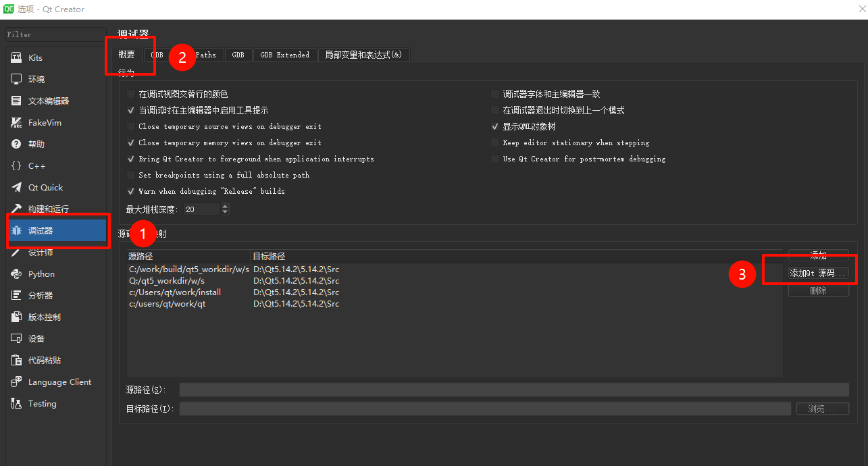Image resolution: width=868 pixels, height=466 pixels.
Task: Open the Language Client icon
Action: [x=16, y=382]
